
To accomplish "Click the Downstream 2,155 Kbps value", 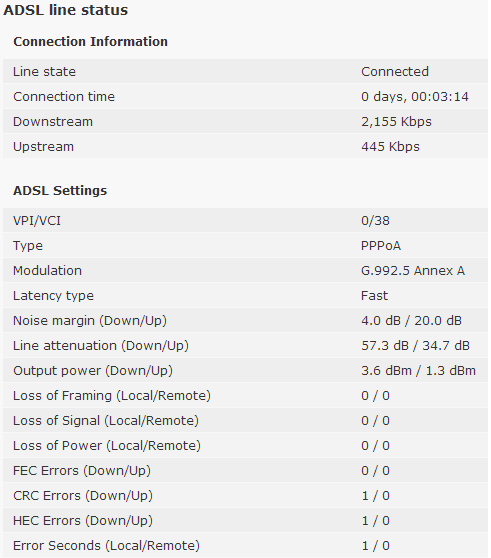I will point(396,122).
